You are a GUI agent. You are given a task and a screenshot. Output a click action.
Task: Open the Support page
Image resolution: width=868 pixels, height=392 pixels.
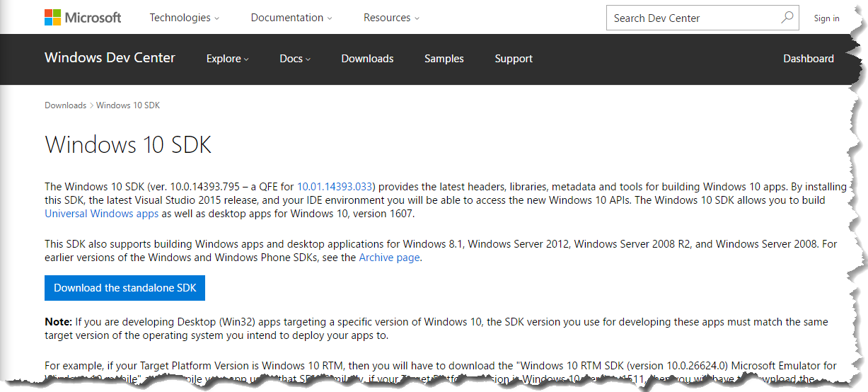click(514, 59)
